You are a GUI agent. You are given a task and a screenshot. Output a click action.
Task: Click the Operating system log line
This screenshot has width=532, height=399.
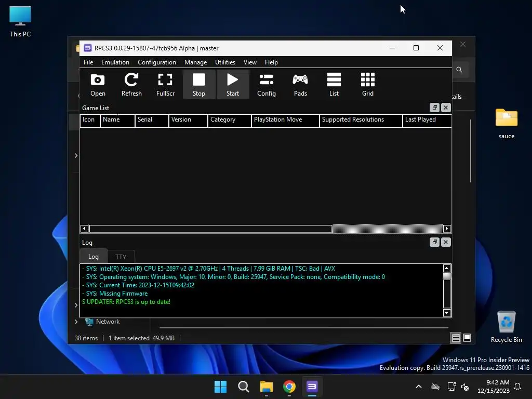234,277
